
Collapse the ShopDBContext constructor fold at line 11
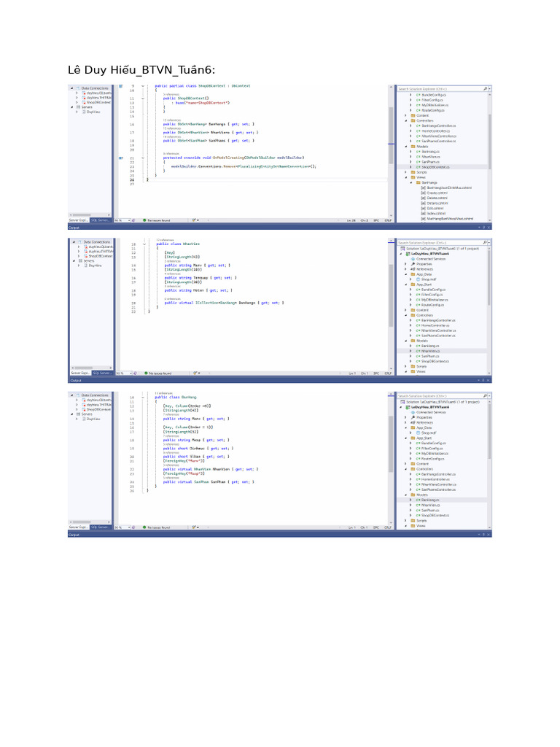(143, 98)
